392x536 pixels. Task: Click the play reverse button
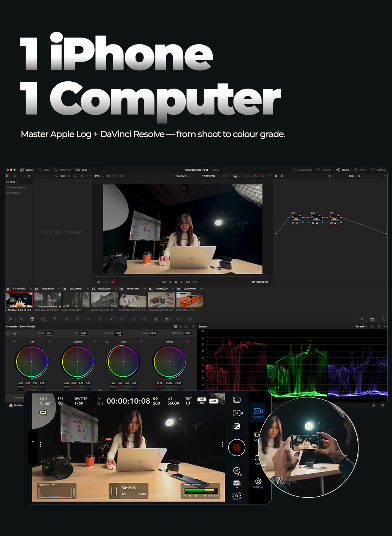click(170, 282)
